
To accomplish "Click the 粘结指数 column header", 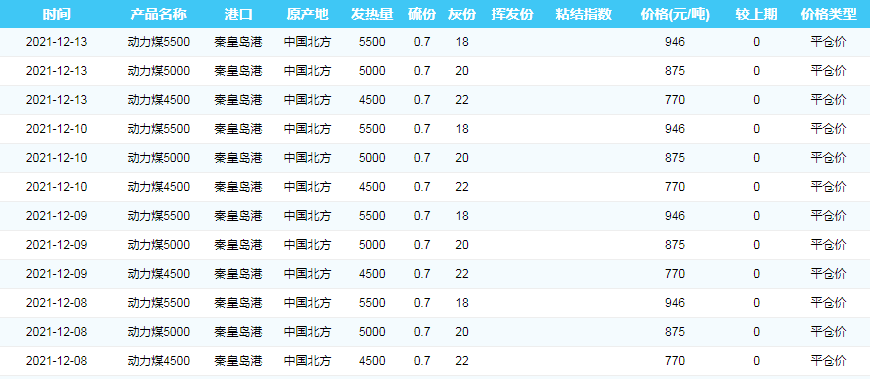I will [583, 14].
